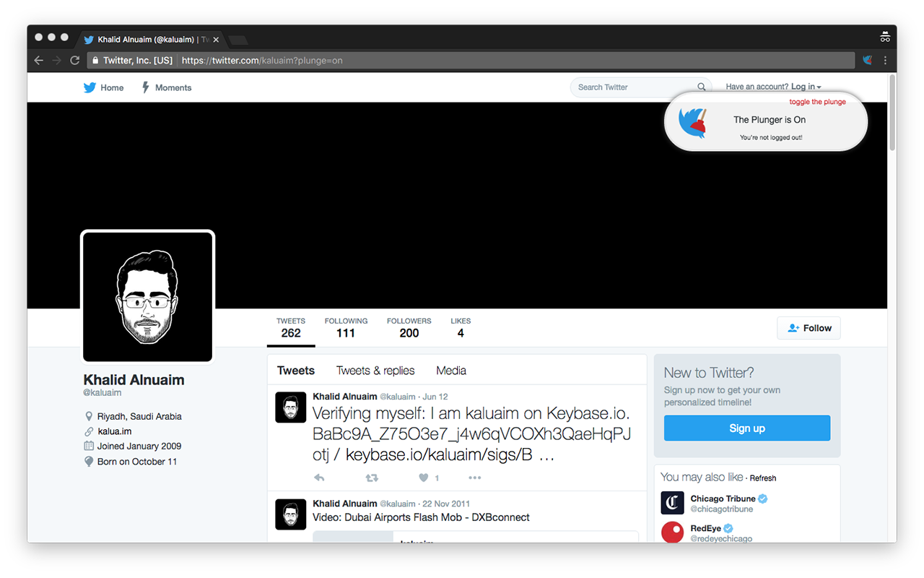This screenshot has width=924, height=578.
Task: Click the browser forward arrow
Action: 56,61
